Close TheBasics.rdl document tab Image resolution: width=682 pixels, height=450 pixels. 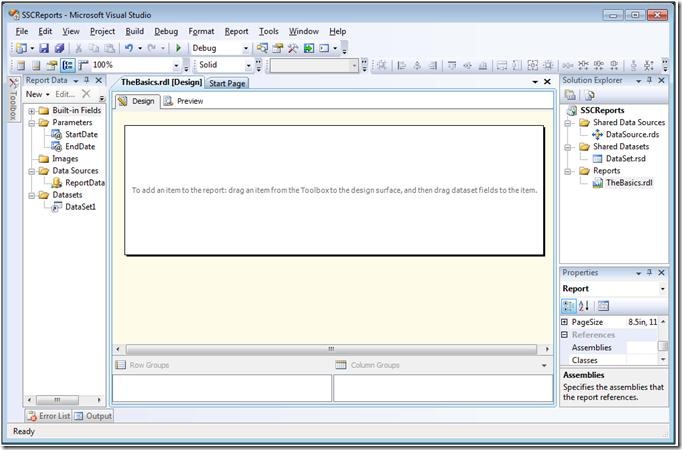click(548, 82)
